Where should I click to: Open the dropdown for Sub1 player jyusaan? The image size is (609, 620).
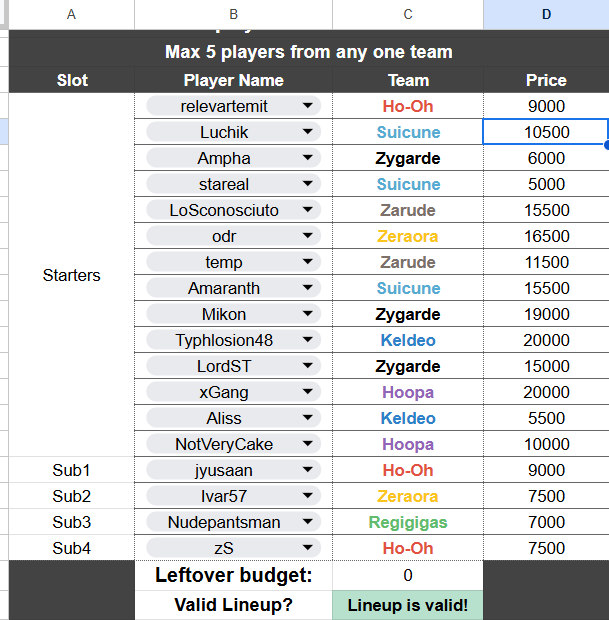coord(307,470)
